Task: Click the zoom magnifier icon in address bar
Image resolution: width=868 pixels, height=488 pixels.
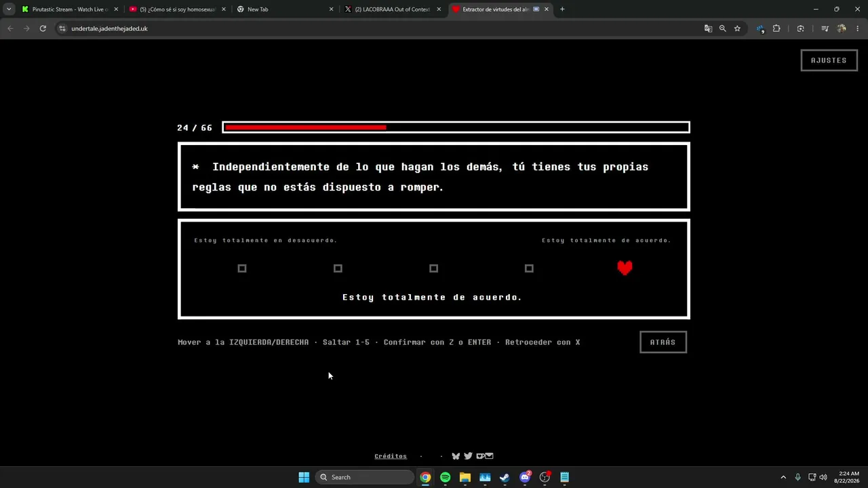Action: click(x=723, y=28)
